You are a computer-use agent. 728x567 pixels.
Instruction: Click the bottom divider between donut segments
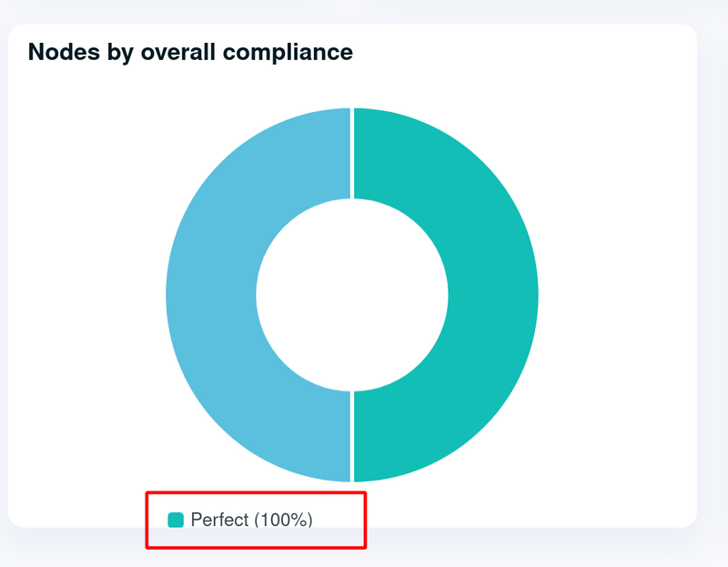click(x=352, y=437)
